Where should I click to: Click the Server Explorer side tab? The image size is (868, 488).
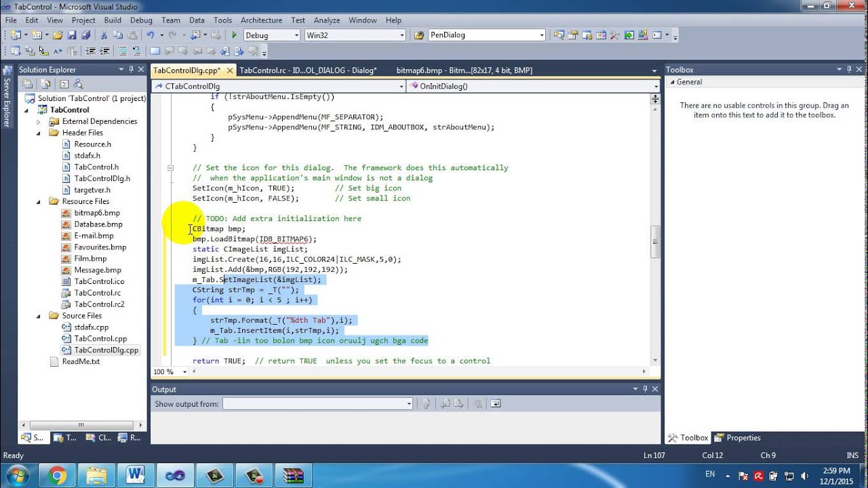(7, 97)
